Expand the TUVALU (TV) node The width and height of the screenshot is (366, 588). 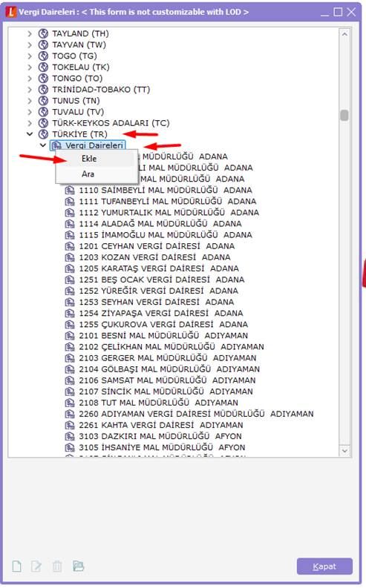30,112
